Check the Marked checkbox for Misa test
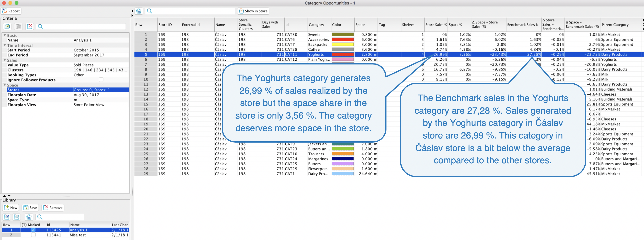Viewport: 644px width, 240px height. tap(33, 235)
